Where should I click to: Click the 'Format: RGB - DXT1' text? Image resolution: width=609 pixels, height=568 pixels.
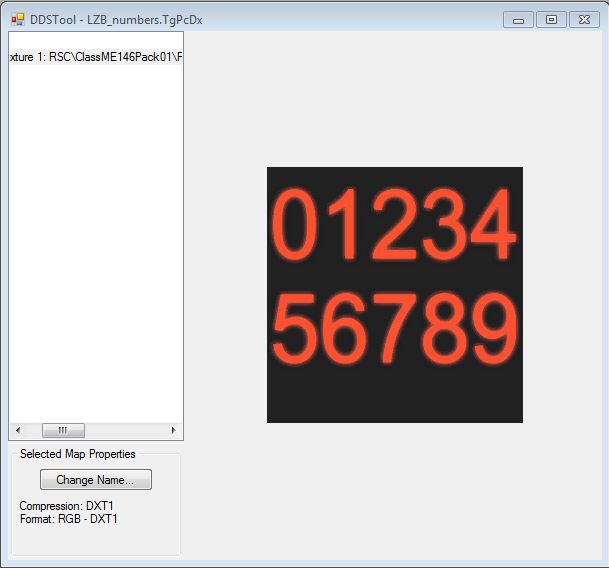[x=68, y=519]
